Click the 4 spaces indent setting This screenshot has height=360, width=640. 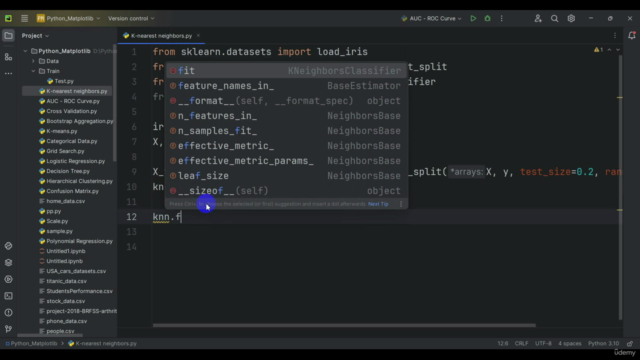569,344
